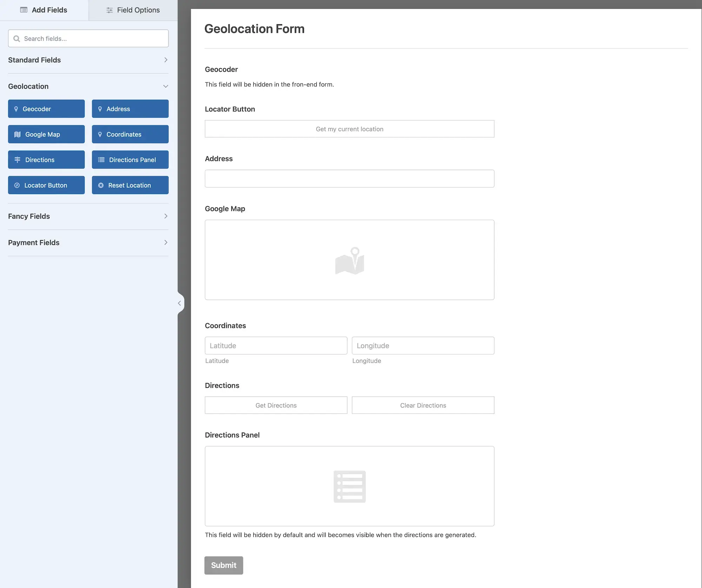The width and height of the screenshot is (702, 588).
Task: Expand the Fancy Fields section
Action: tap(166, 216)
